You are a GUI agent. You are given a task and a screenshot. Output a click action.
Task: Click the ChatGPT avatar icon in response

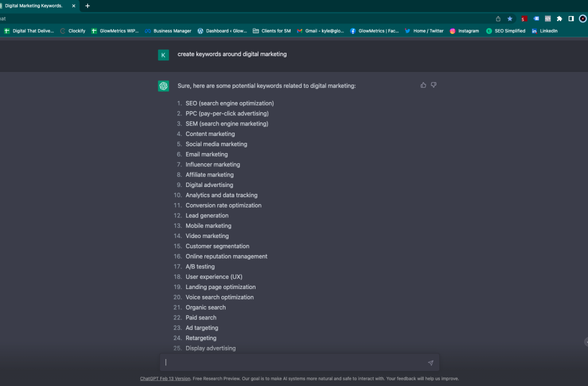(164, 86)
